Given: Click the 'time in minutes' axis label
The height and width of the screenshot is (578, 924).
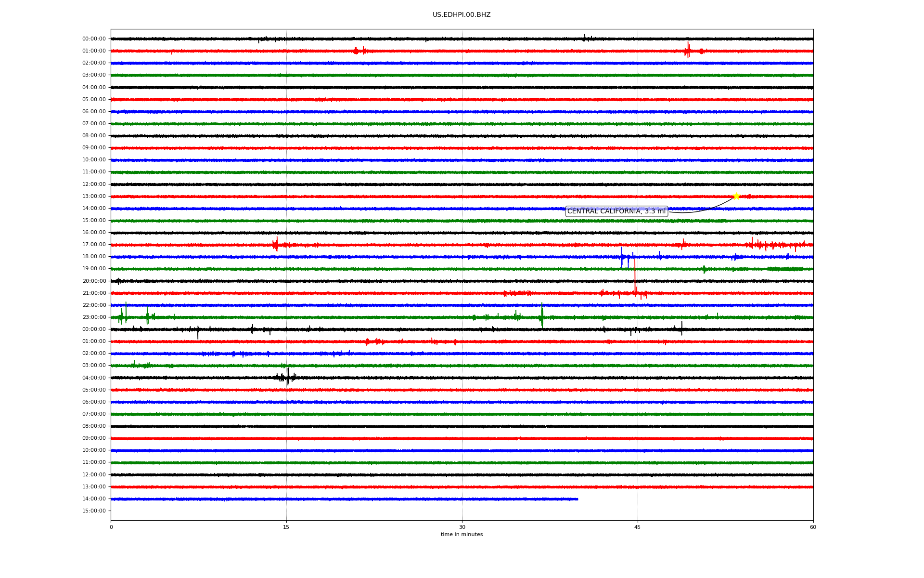Looking at the screenshot, I should pyautogui.click(x=461, y=534).
